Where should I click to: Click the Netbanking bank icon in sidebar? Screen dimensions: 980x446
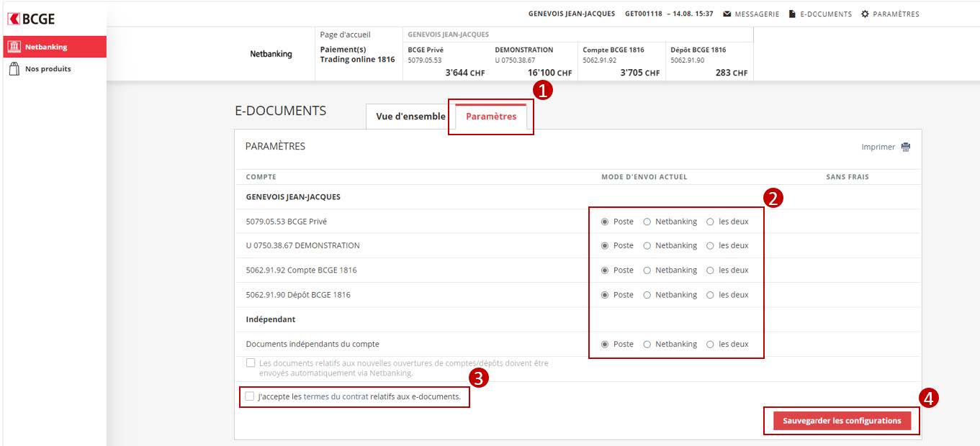14,47
